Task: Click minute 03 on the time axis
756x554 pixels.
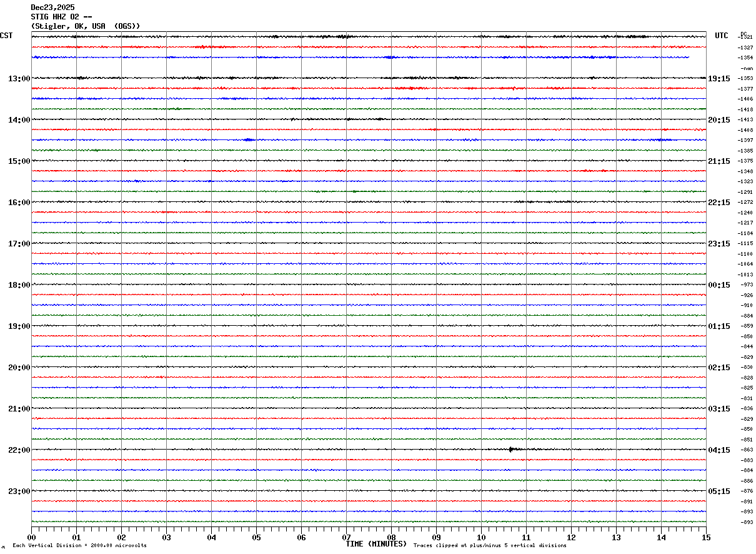Action: (x=166, y=537)
